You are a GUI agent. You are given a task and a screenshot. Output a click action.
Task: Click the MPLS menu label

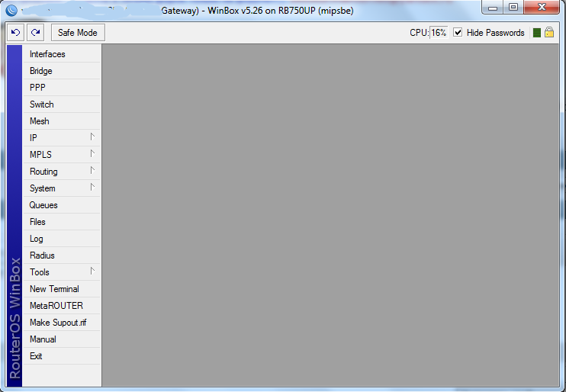click(x=40, y=155)
